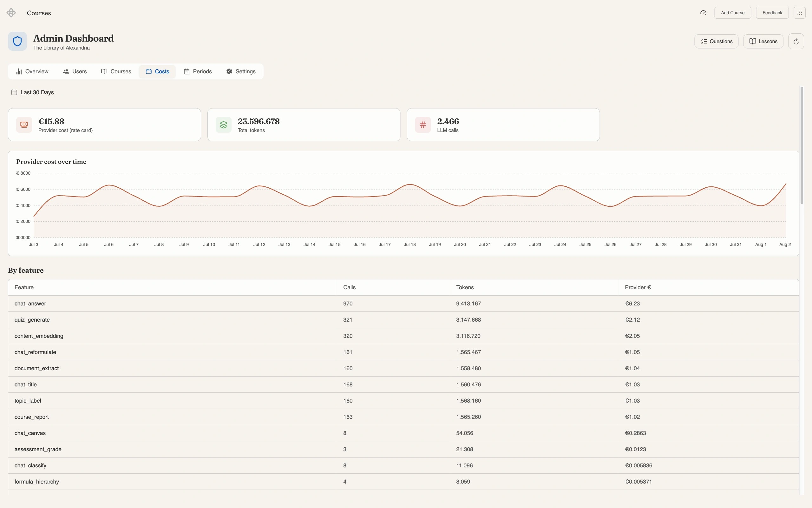812x508 pixels.
Task: Click the calendar icon beside Last 30 Days
Action: tap(14, 92)
